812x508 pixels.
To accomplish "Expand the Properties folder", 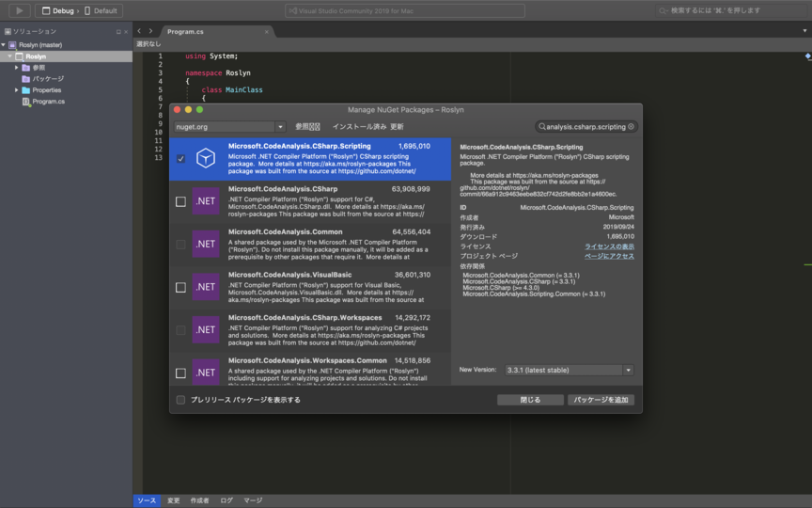I will (x=17, y=90).
